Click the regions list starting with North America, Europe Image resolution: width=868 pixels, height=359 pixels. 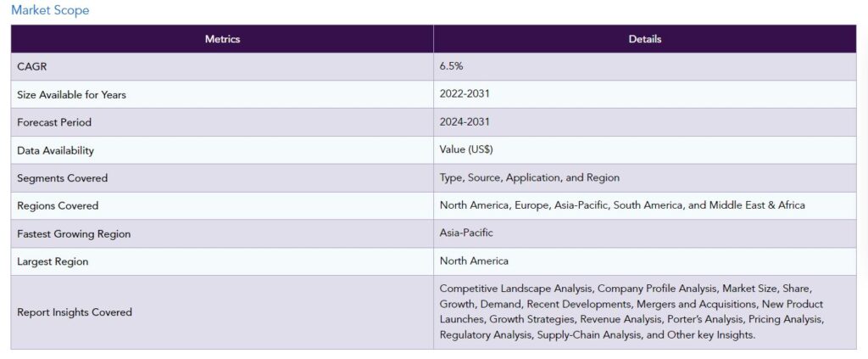point(621,205)
